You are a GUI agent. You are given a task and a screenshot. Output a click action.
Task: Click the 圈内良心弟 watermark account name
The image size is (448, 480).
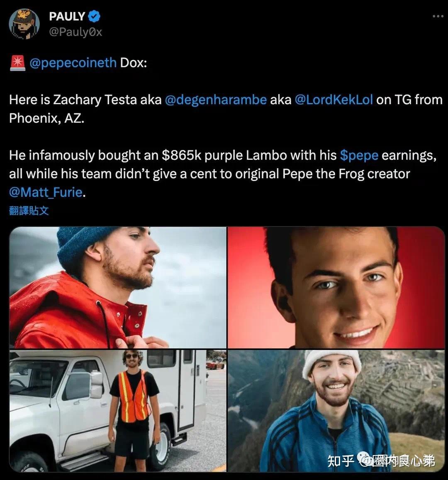[402, 461]
